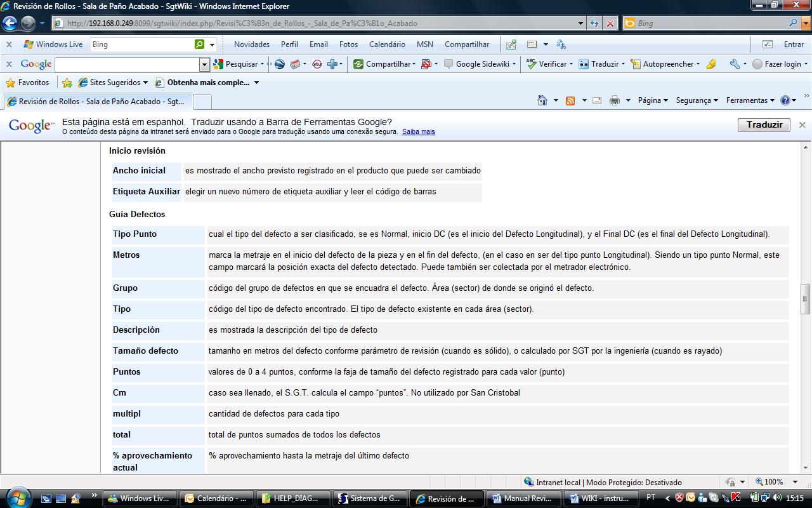Click the Google toolbar search field
This screenshot has width=812, height=508.
click(x=127, y=64)
